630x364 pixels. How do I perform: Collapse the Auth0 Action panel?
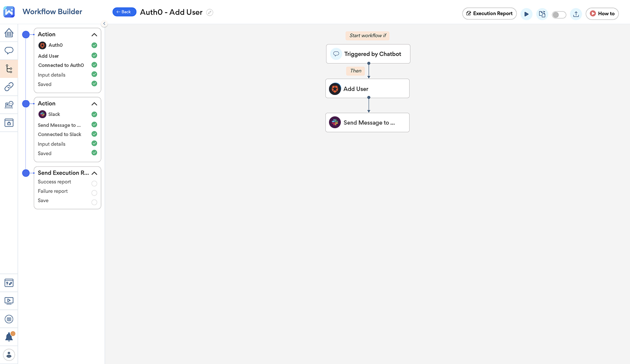pos(94,35)
